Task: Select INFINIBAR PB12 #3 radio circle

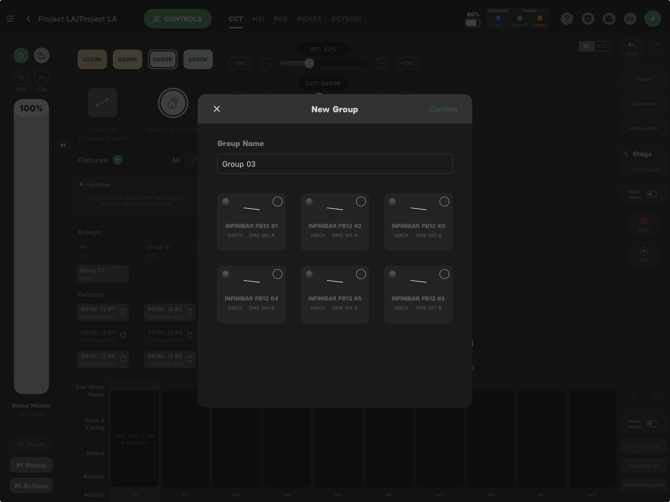Action: click(444, 202)
